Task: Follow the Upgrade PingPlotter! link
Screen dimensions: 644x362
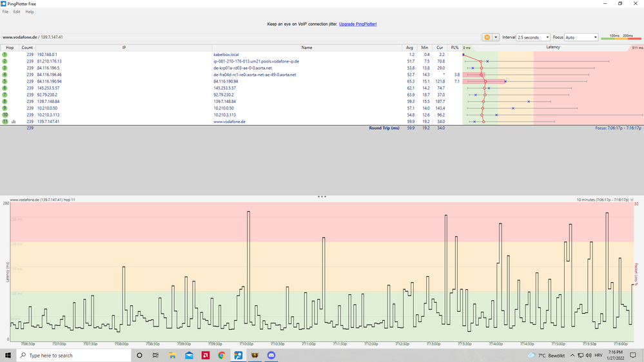Action: (358, 24)
